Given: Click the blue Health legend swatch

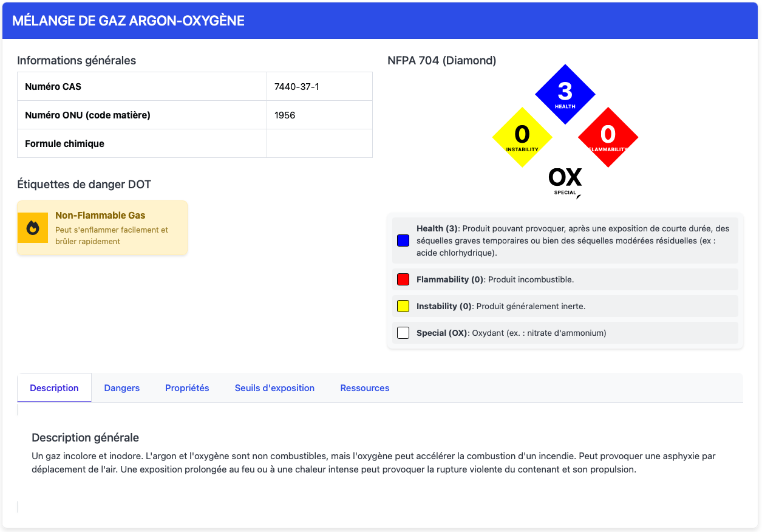Looking at the screenshot, I should click(403, 240).
